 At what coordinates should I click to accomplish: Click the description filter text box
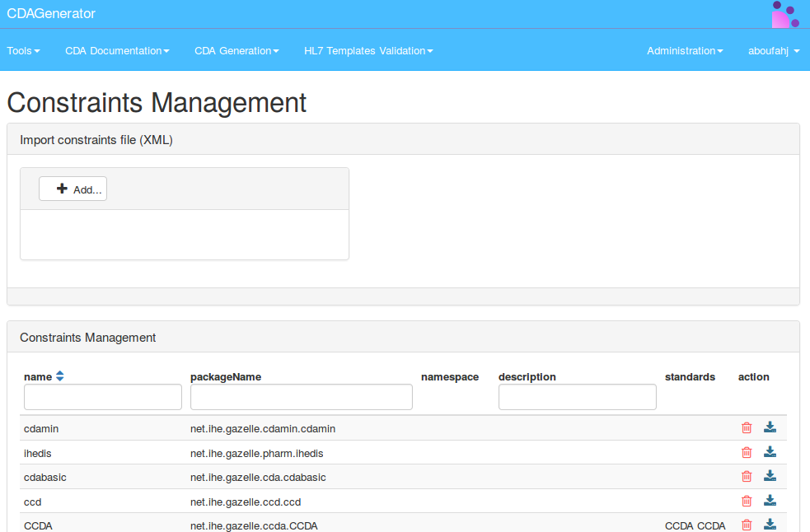click(577, 397)
